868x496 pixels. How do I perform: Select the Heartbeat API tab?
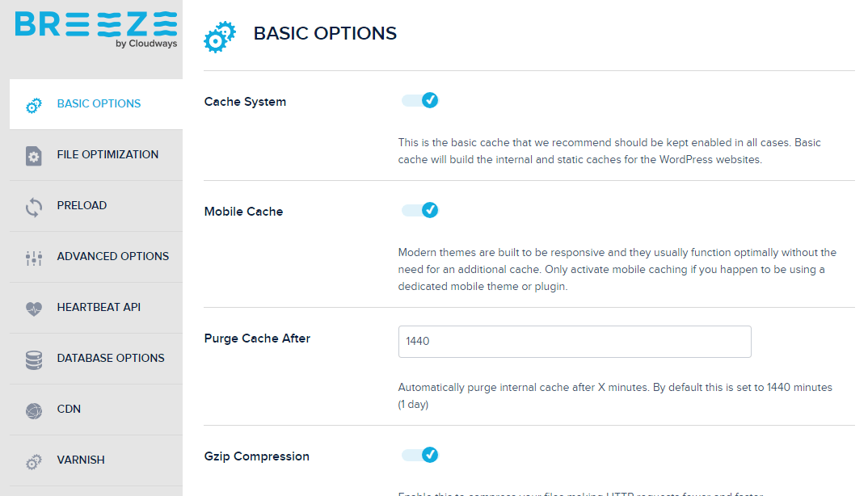coord(99,307)
